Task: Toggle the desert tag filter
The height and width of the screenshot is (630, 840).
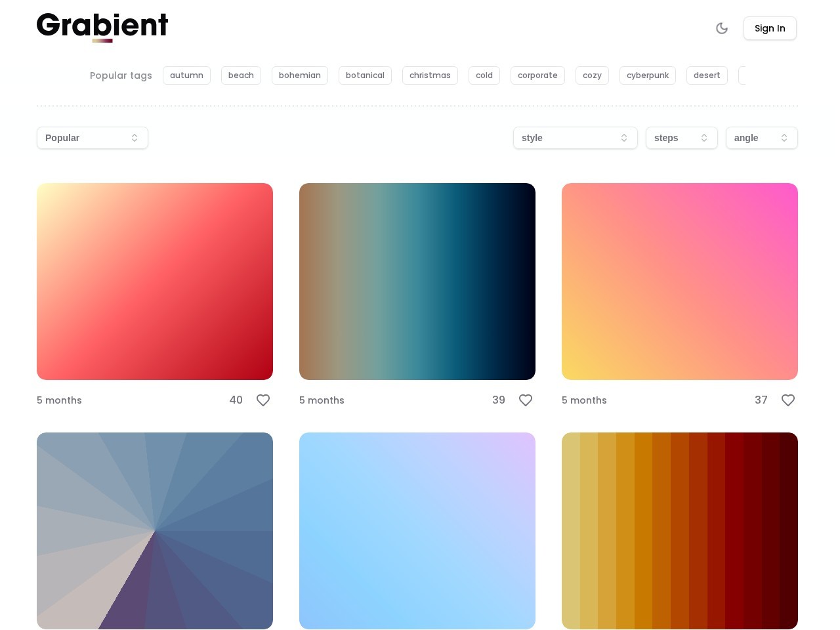Action: [707, 75]
